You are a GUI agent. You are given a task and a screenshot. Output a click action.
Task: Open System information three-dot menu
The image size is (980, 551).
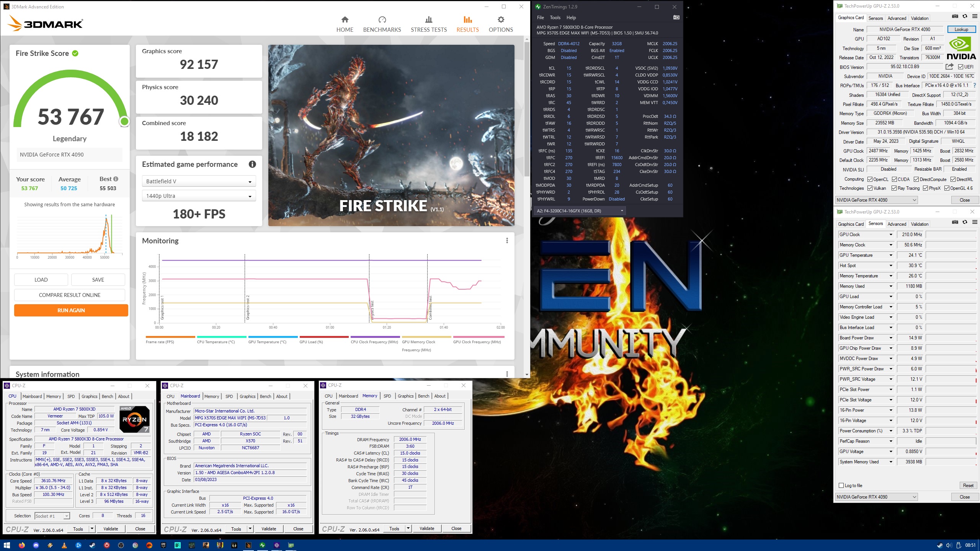507,374
